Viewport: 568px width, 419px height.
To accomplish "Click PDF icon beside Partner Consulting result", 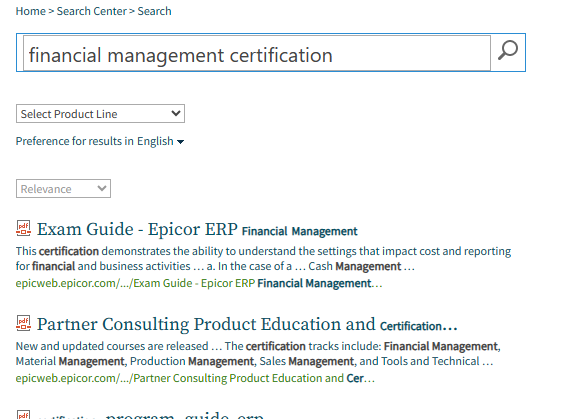I will point(24,323).
